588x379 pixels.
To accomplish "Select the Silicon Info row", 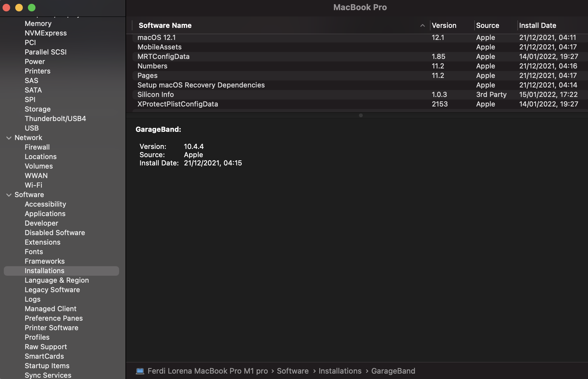I will [x=360, y=95].
